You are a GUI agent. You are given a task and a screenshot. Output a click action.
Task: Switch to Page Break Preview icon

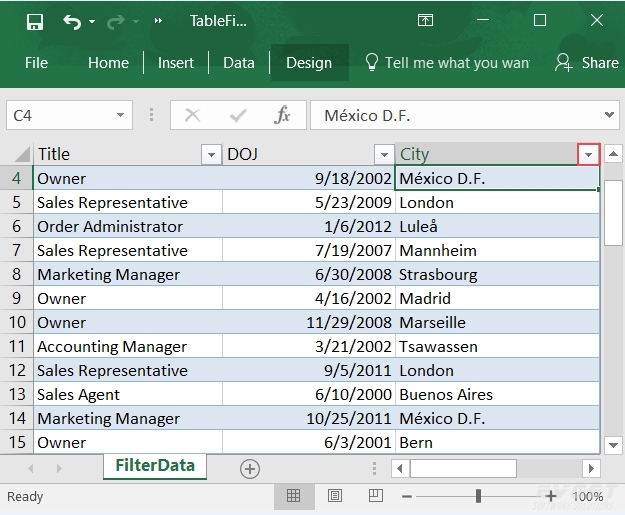click(x=376, y=496)
